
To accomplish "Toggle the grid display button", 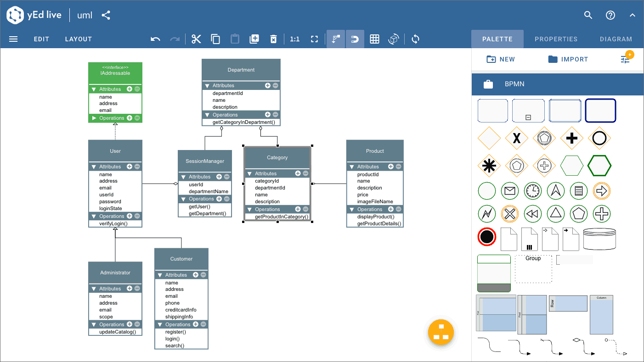I will click(374, 39).
